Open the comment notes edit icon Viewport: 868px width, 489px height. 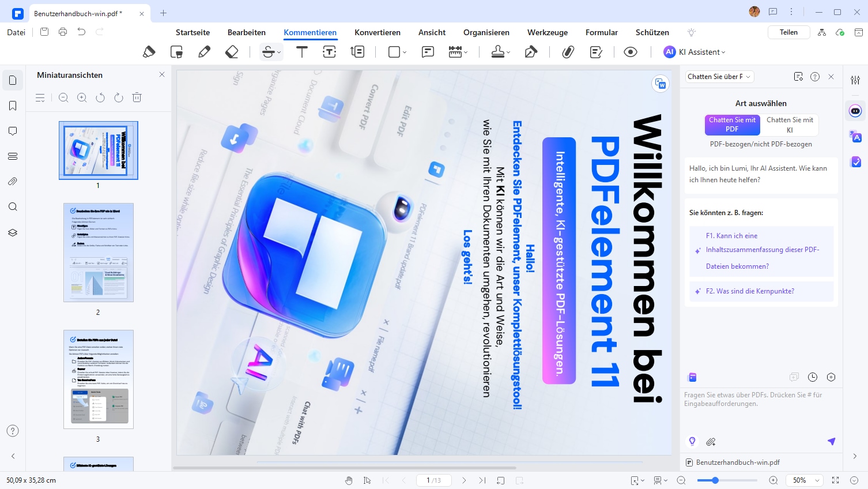pyautogui.click(x=597, y=52)
